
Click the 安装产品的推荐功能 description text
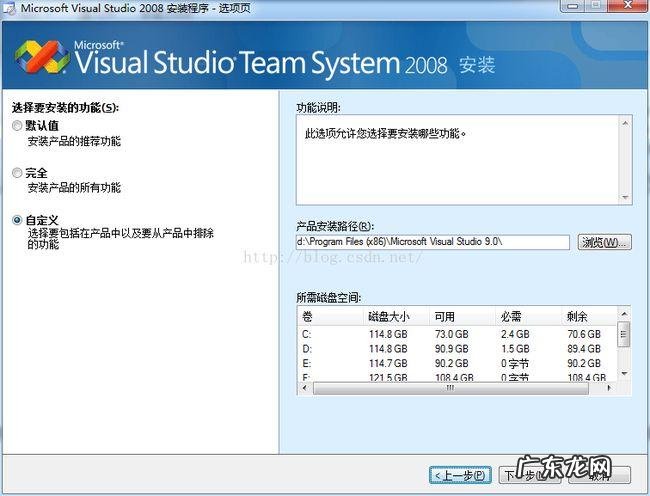point(74,141)
